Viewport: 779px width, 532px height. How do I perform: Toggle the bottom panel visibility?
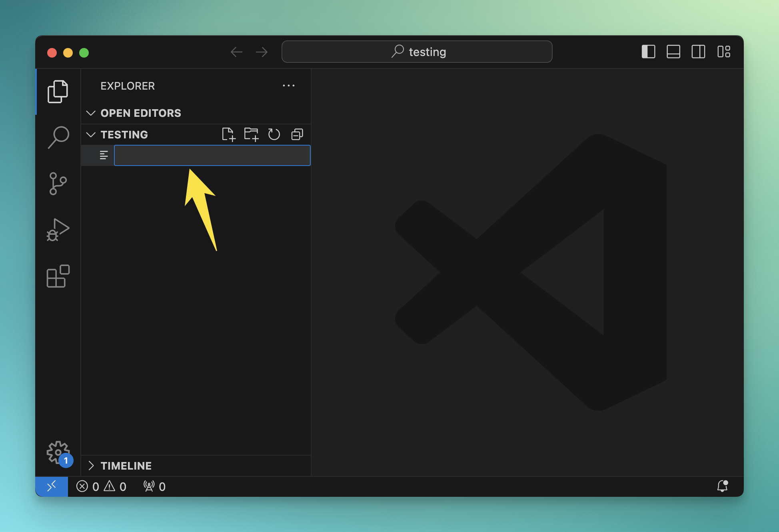pyautogui.click(x=673, y=52)
